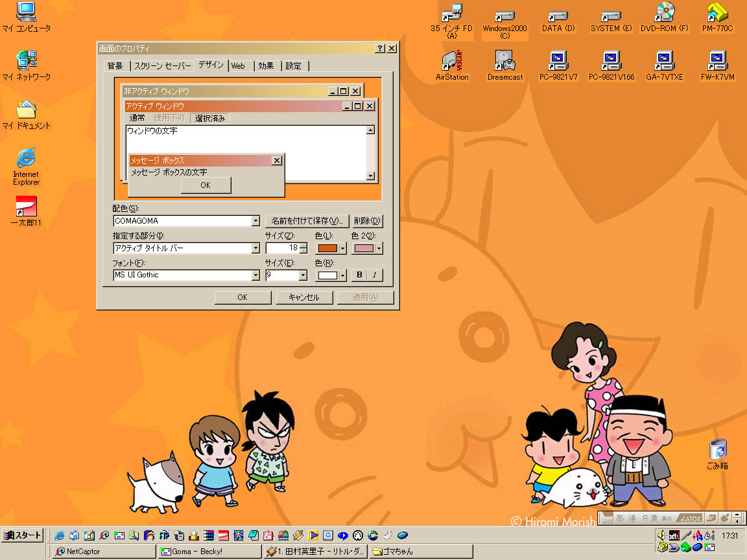The image size is (747, 560).
Task: Launch Internet Explorer from the quick launch bar
Action: pos(59,535)
